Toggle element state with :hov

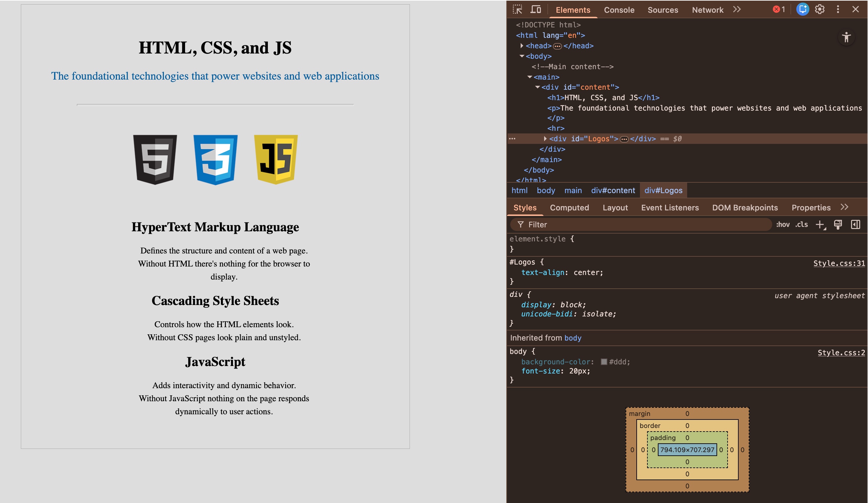(783, 224)
